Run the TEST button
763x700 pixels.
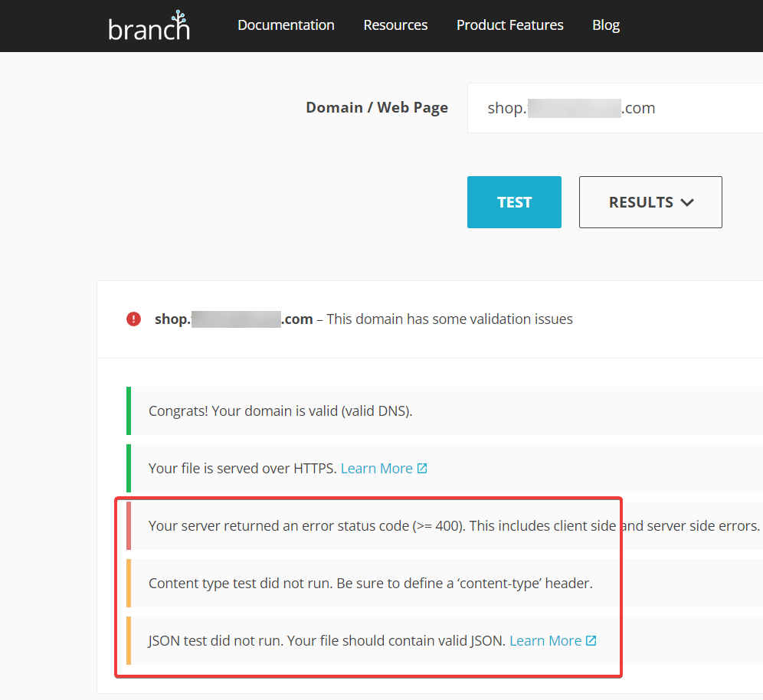[514, 202]
